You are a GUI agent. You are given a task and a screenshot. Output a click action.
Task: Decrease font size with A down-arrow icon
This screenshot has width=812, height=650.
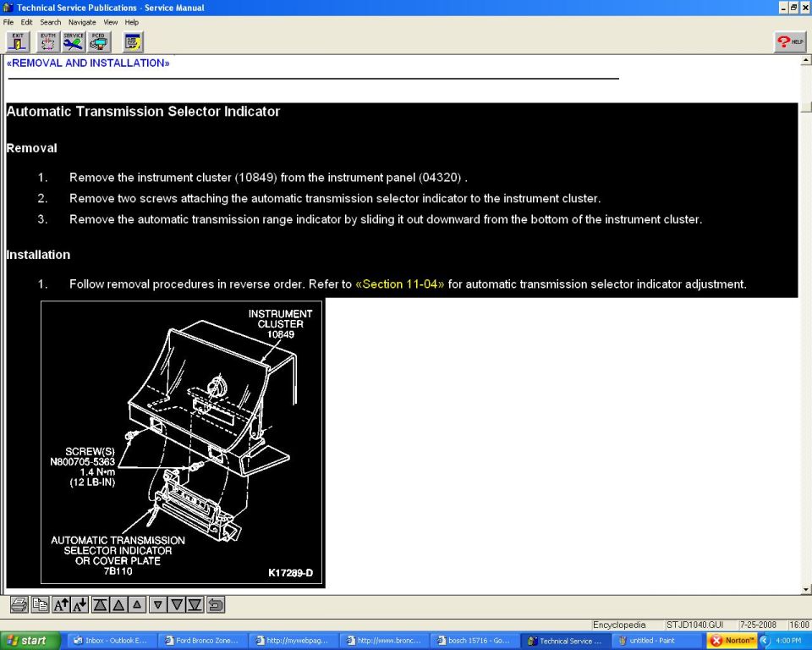[x=80, y=604]
